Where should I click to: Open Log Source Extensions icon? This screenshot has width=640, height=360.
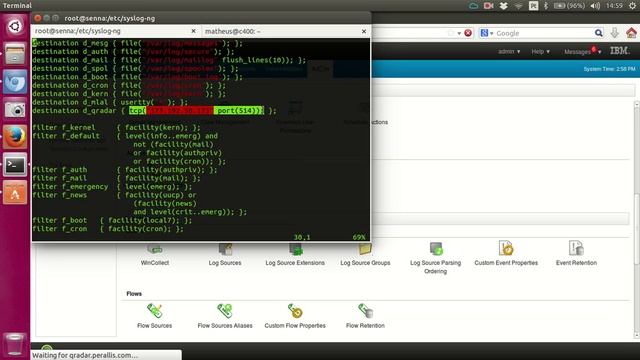click(296, 249)
